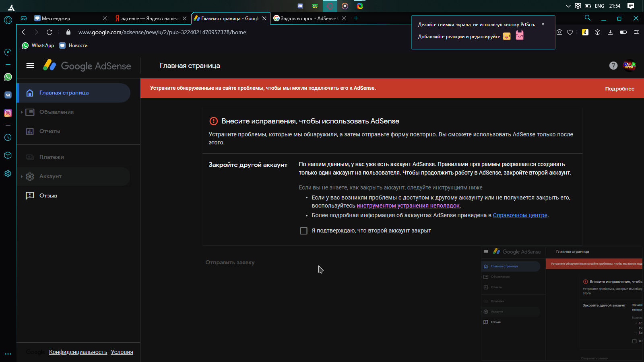Open the WhatsApp bookmark
Image resolution: width=644 pixels, height=362 pixels.
click(x=38, y=45)
